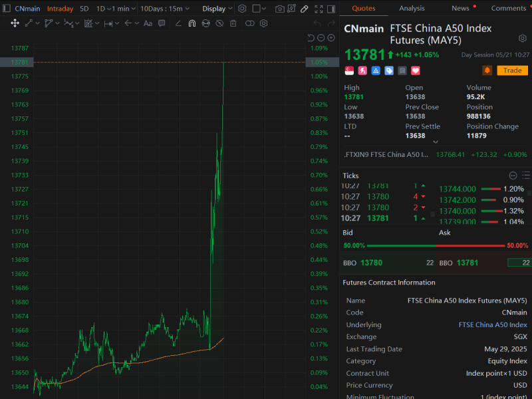Select the Fibonacci/grid measurement tool
Image resolution: width=532 pixels, height=399 pixels.
tap(88, 23)
